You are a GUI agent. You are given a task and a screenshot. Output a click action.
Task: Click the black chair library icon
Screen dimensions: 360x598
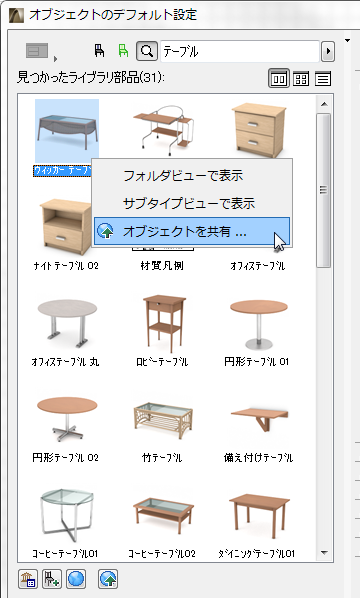(100, 51)
